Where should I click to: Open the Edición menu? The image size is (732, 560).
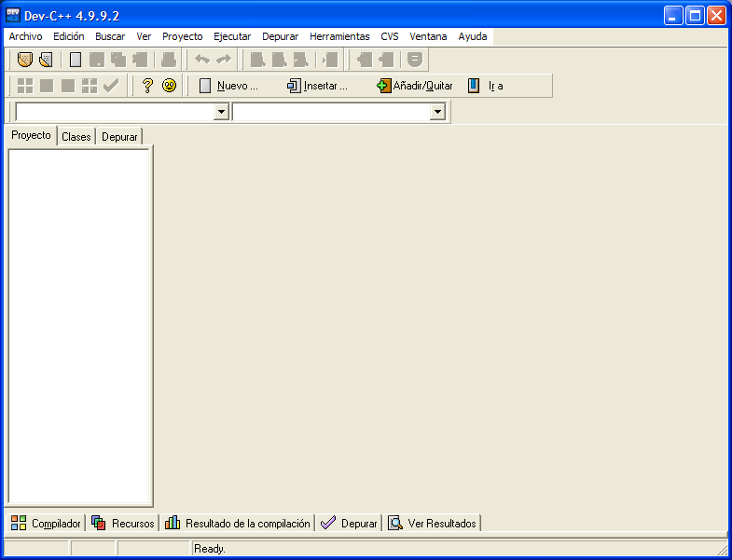(x=69, y=36)
